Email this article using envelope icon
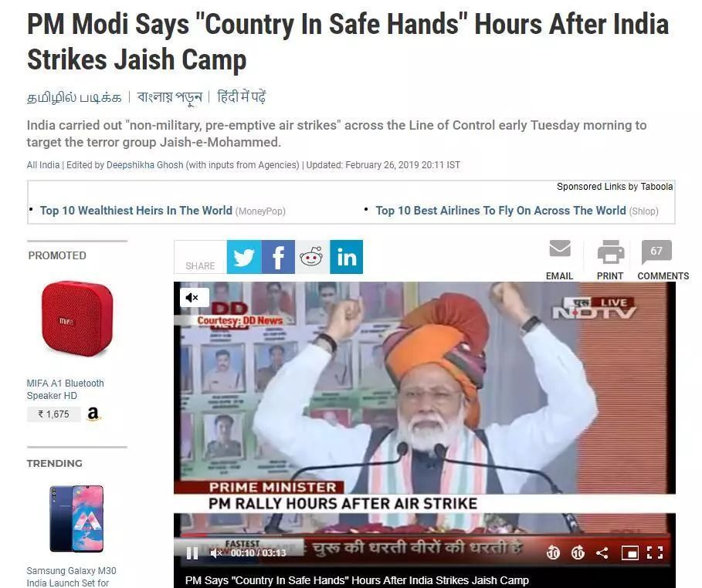 tap(560, 248)
